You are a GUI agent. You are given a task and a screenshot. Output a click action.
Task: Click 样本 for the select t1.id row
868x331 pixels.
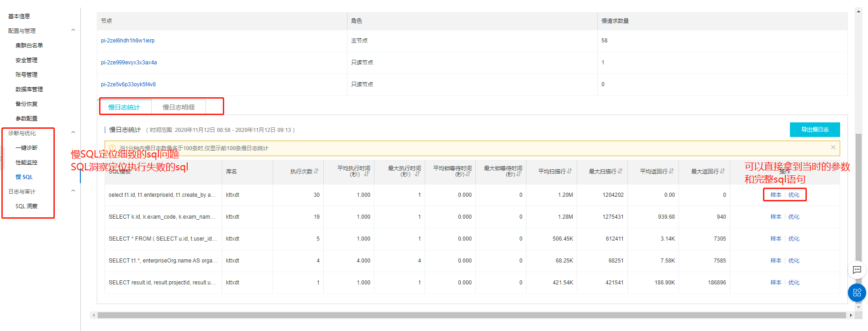(776, 195)
